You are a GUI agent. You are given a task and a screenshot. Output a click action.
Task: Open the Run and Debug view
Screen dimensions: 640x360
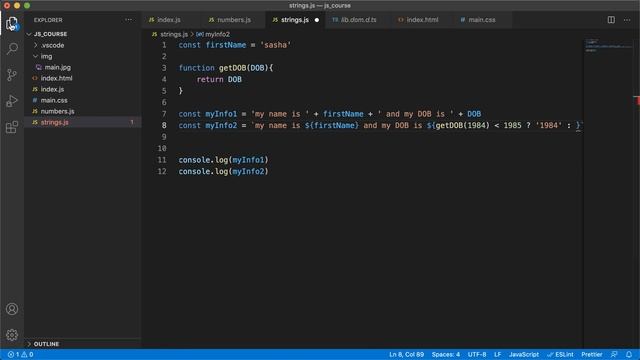pos(12,101)
